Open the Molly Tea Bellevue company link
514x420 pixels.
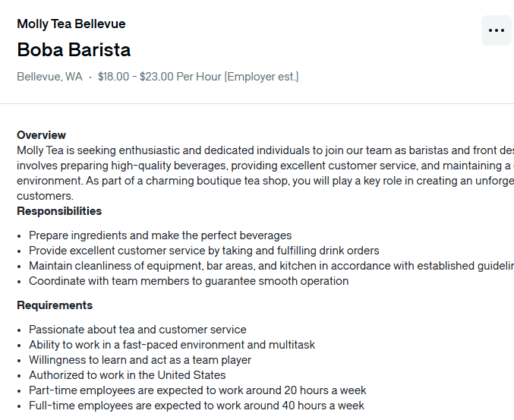(x=71, y=24)
